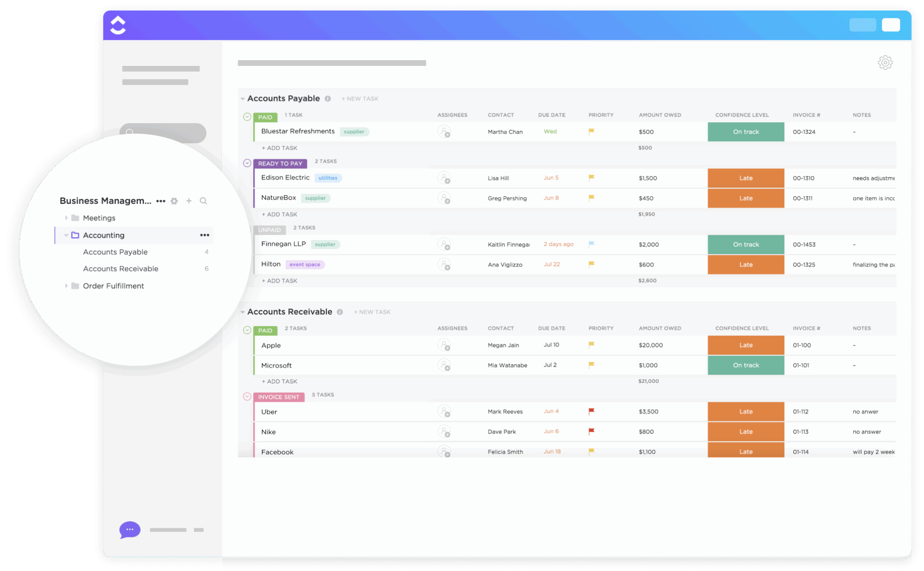Toggle the priority flag on NatureBox
The width and height of the screenshot is (924, 571).
(590, 198)
